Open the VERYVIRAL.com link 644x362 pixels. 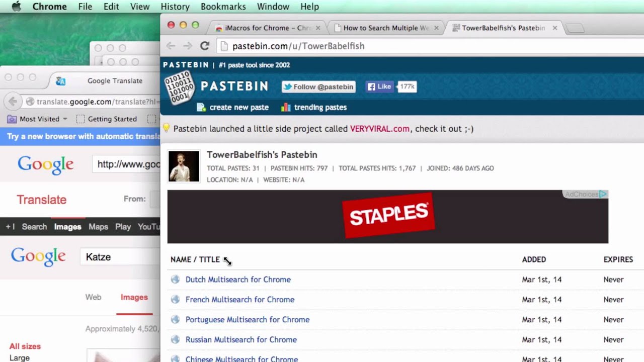click(x=380, y=129)
